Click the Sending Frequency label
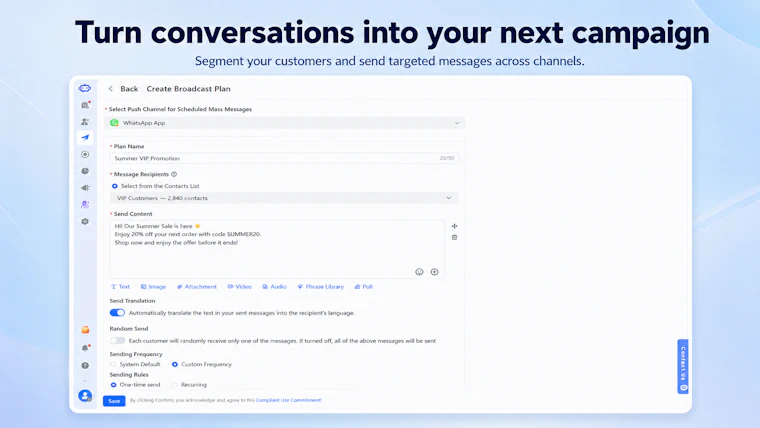This screenshot has width=760, height=428. [136, 354]
